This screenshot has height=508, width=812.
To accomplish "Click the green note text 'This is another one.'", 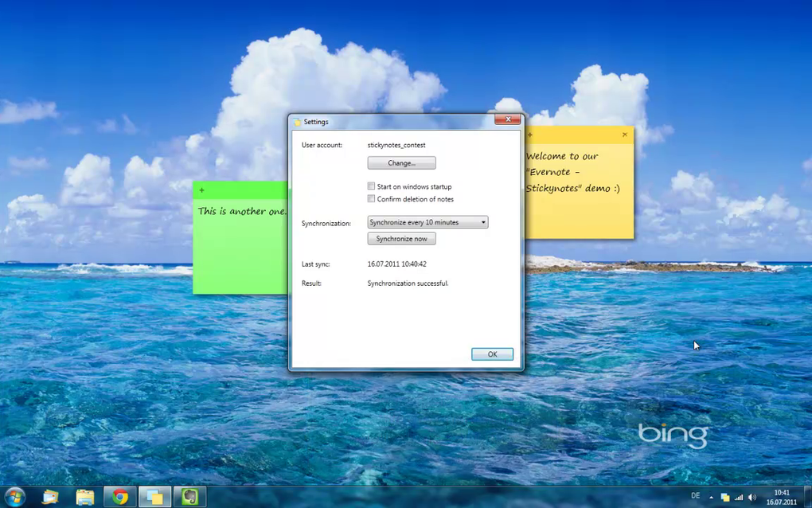I will (242, 211).
